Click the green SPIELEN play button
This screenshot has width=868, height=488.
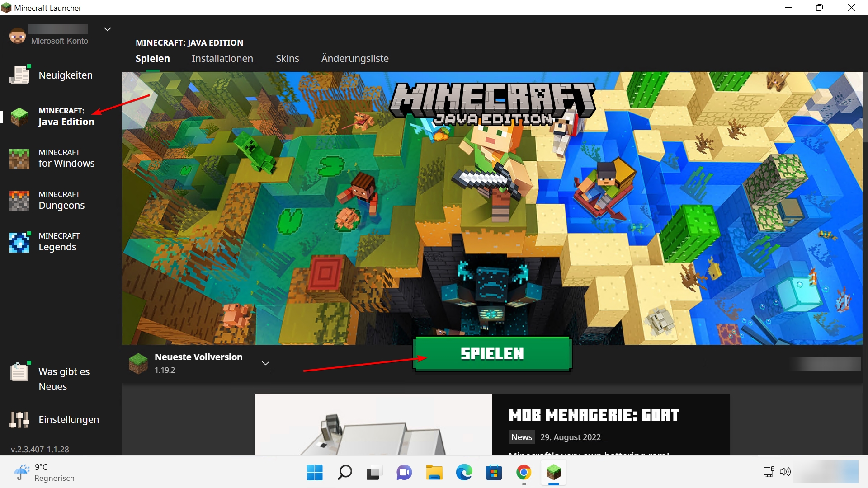click(x=492, y=354)
